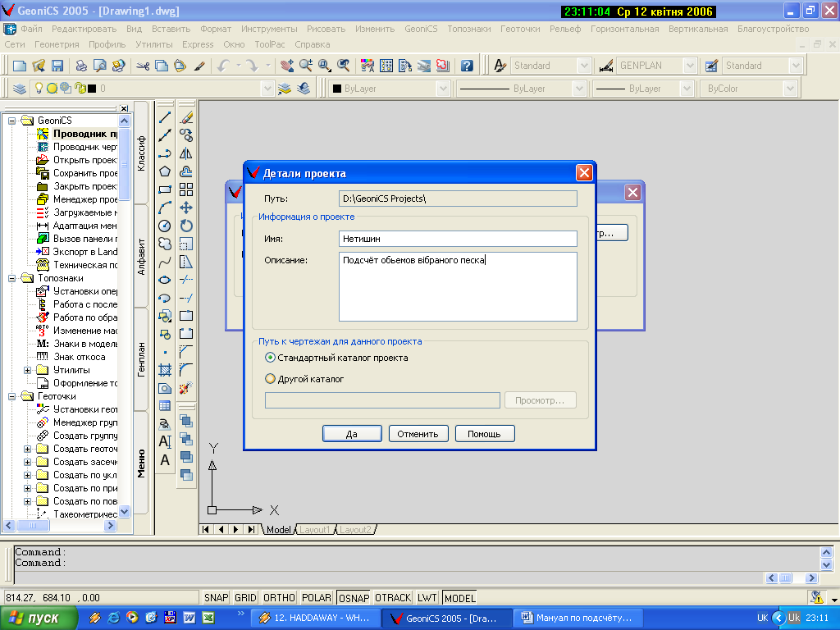Select the Line draw tool
Viewport: 840px width, 630px height.
point(165,117)
